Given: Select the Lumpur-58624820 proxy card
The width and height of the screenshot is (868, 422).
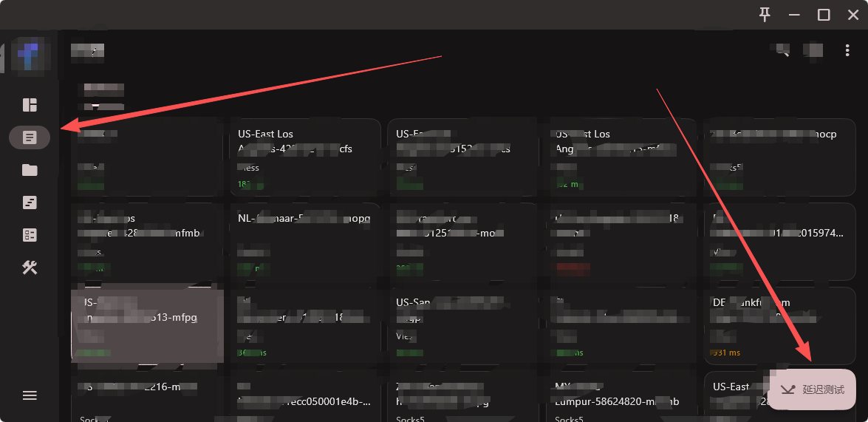Looking at the screenshot, I should pyautogui.click(x=622, y=397).
